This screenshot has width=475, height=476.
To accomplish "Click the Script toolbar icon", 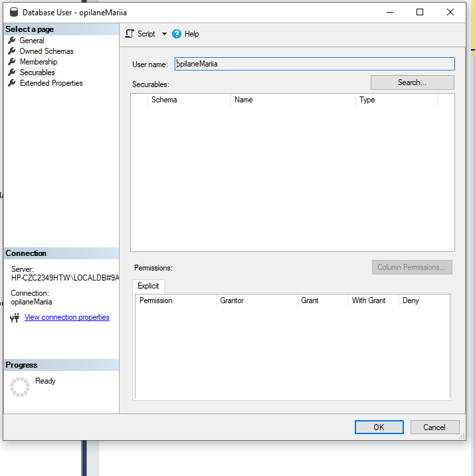I will point(130,34).
